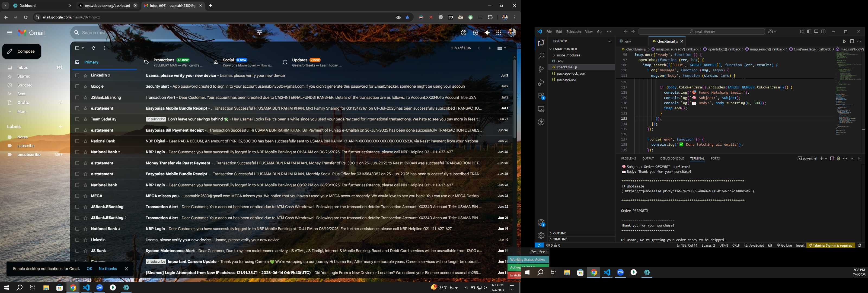The image size is (868, 293).
Task: Open Remote Explorer in VS Code activity bar
Action: 541,109
